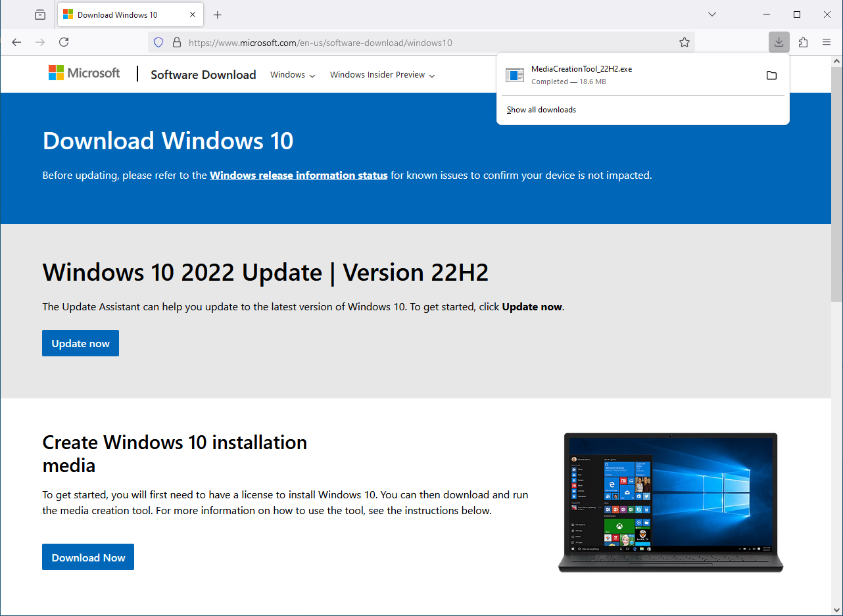Open Firefox application menu hamburger
843x616 pixels.
click(x=827, y=42)
